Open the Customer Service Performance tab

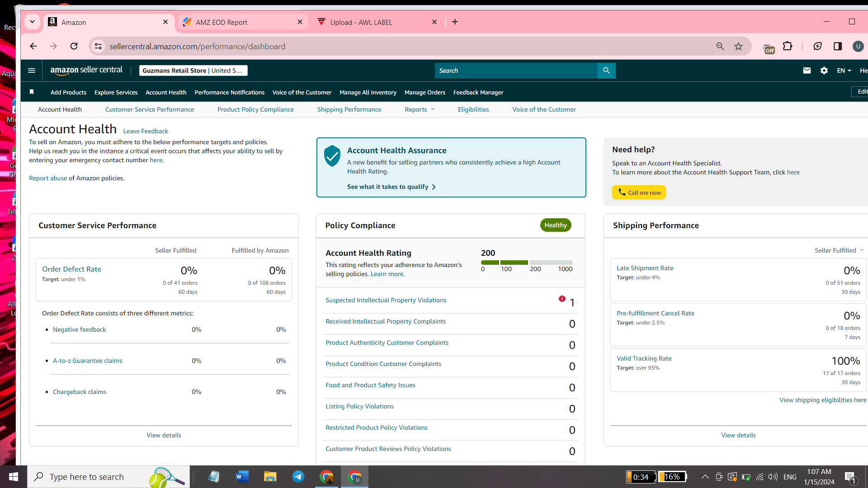(x=149, y=109)
